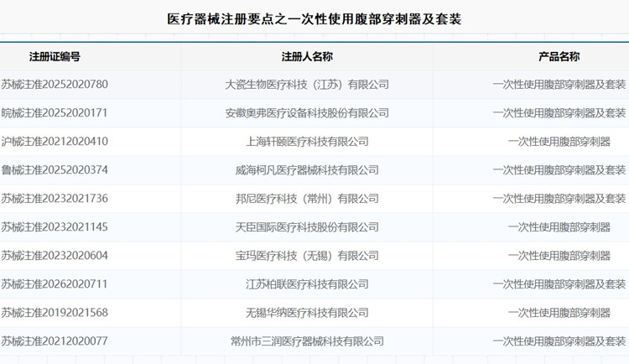The width and height of the screenshot is (629, 364).
Task: Select registration number 沪械注准20212020410
Action: tap(55, 141)
